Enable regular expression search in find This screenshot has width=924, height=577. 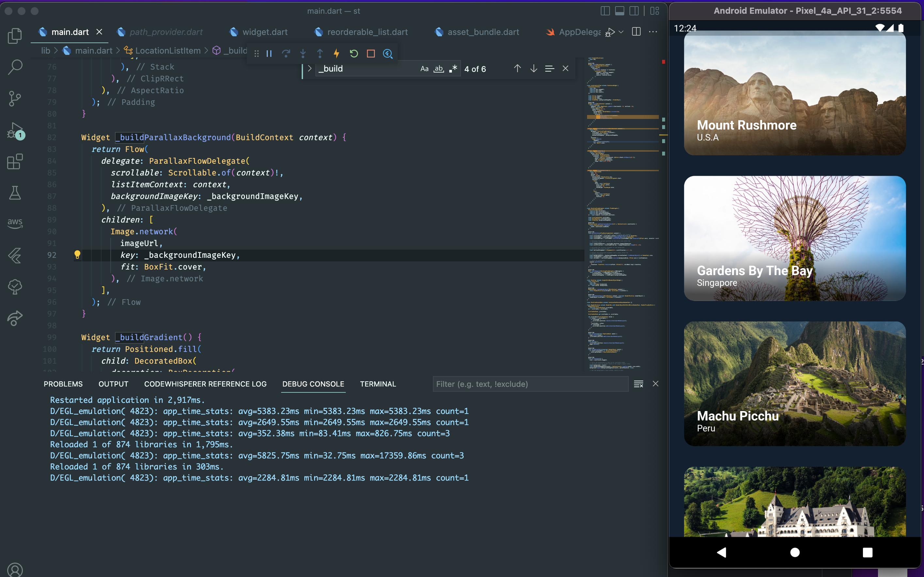point(453,69)
